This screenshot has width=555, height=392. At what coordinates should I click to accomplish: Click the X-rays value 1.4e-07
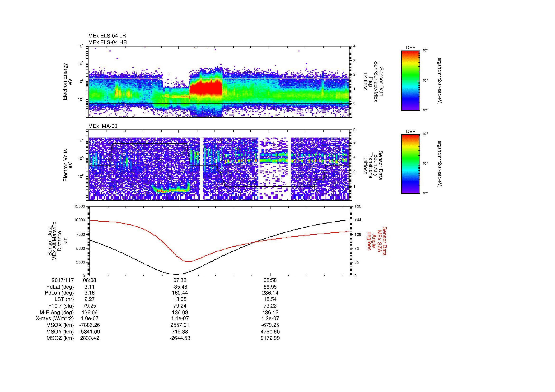click(180, 318)
